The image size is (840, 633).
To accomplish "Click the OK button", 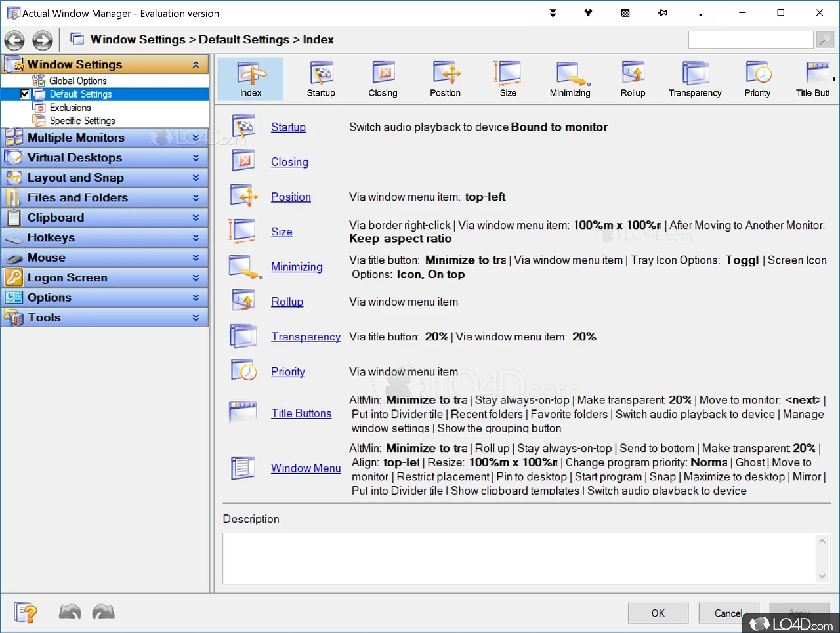I will tap(658, 613).
